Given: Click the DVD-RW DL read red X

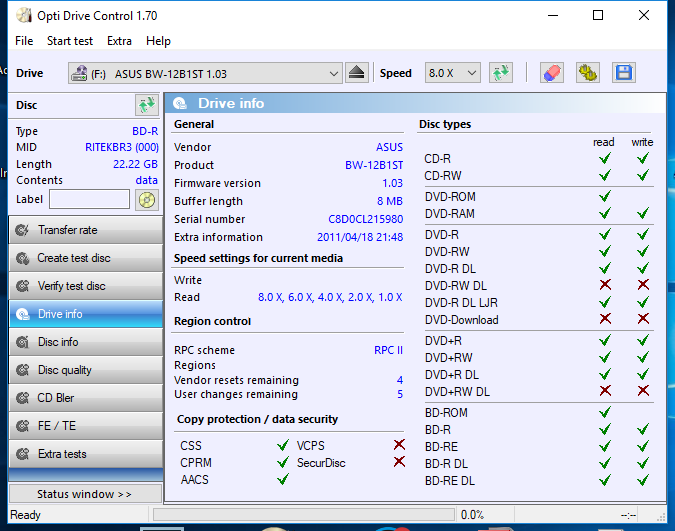Looking at the screenshot, I should click(x=605, y=284).
